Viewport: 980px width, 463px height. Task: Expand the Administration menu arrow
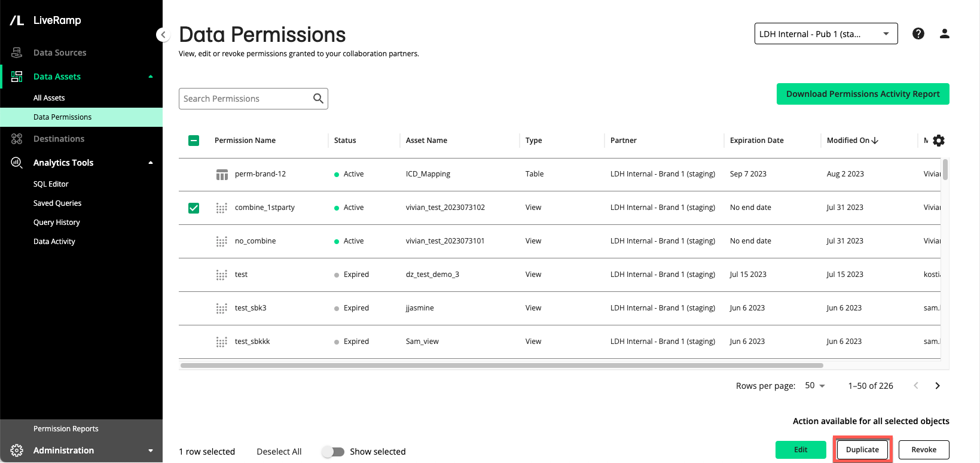coord(151,450)
